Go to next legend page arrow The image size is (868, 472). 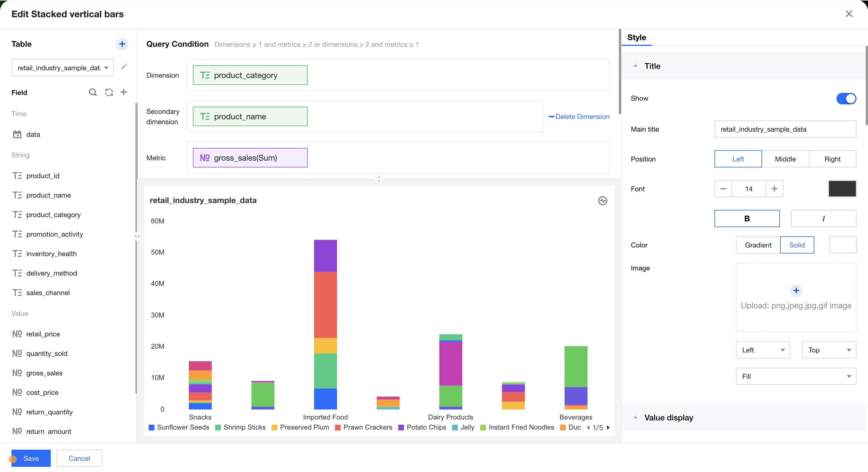[x=608, y=428]
